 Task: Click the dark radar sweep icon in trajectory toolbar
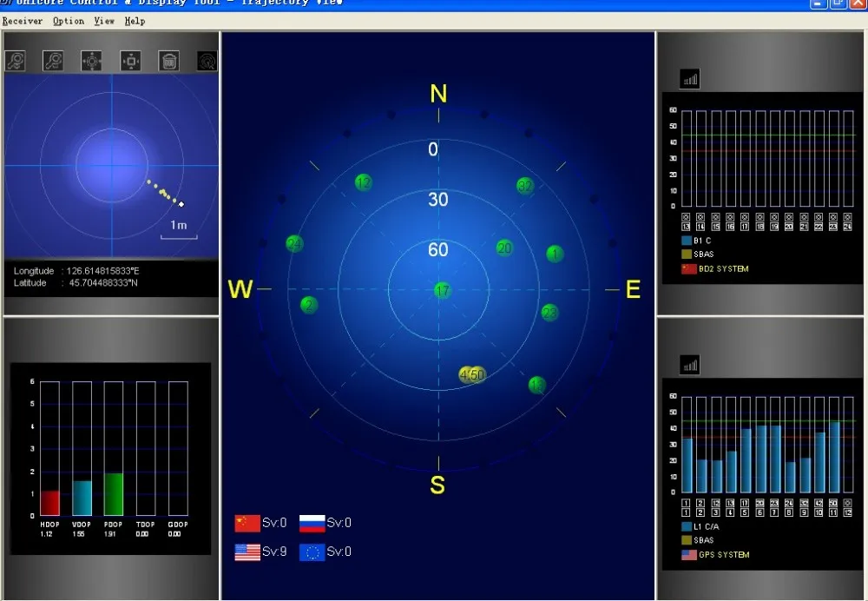[x=207, y=61]
